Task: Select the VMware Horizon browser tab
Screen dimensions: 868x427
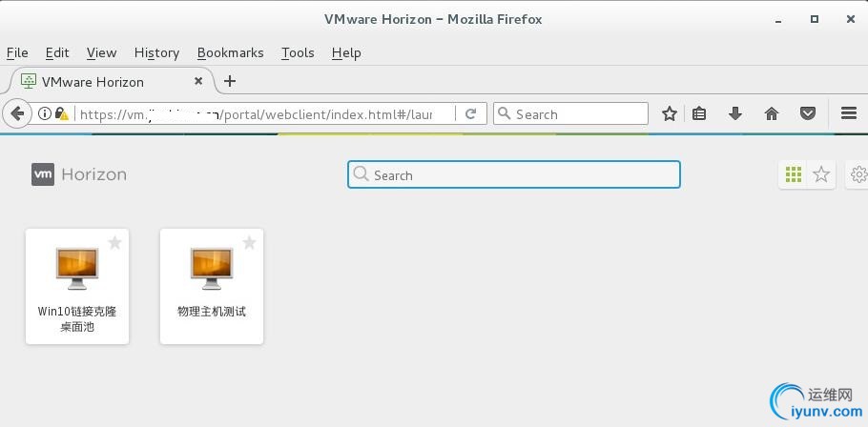Action: point(109,81)
